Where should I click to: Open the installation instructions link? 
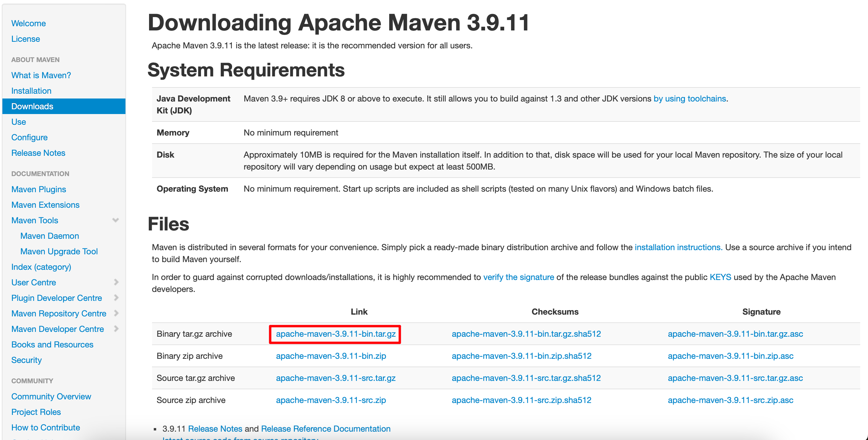678,247
